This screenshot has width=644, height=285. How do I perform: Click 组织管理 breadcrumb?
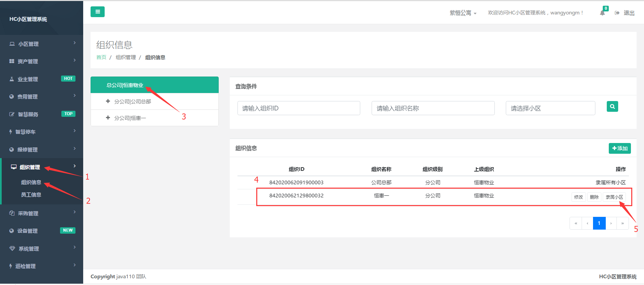(x=126, y=57)
